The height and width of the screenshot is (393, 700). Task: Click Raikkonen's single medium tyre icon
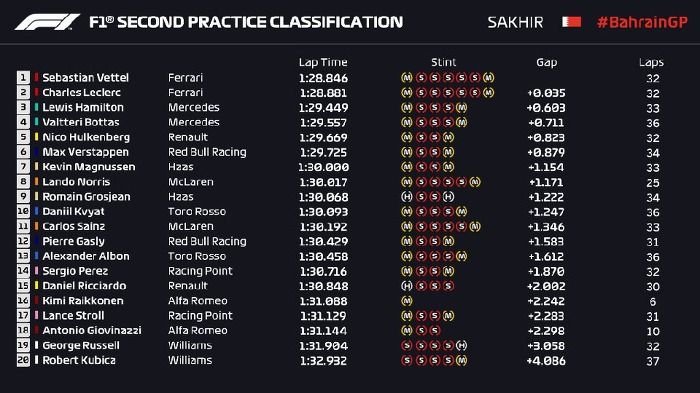(407, 301)
